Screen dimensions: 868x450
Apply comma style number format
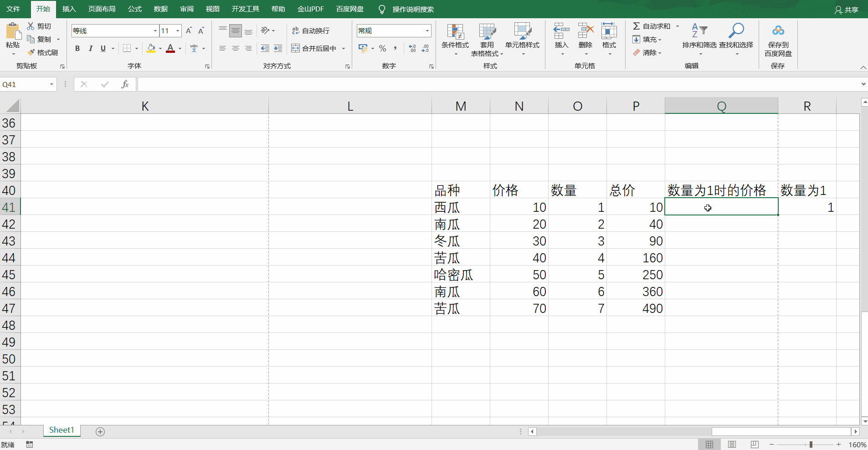395,48
